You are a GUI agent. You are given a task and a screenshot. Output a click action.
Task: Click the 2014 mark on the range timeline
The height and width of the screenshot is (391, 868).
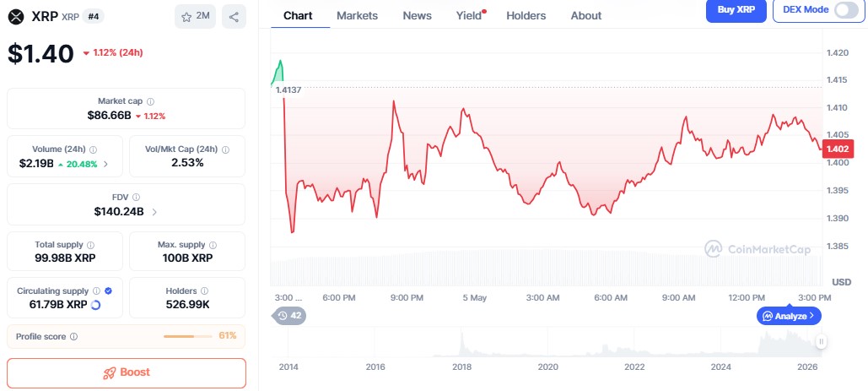point(288,367)
